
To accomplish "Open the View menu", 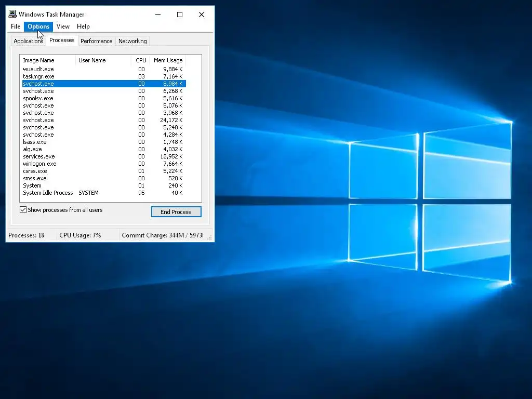I will (x=63, y=26).
